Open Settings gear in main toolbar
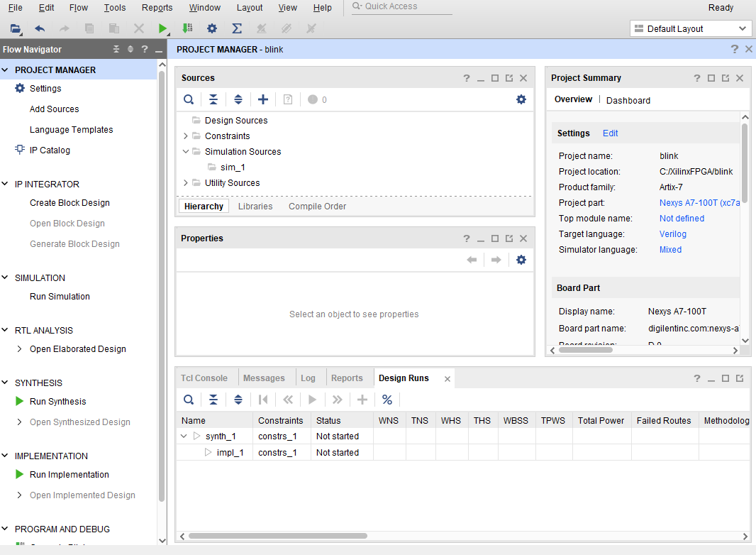Screen dimensions: 756x555 (x=211, y=29)
